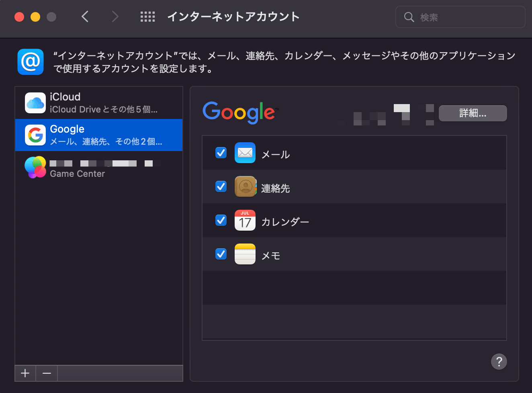Go forward with the right chevron button
This screenshot has height=393, width=532.
115,16
